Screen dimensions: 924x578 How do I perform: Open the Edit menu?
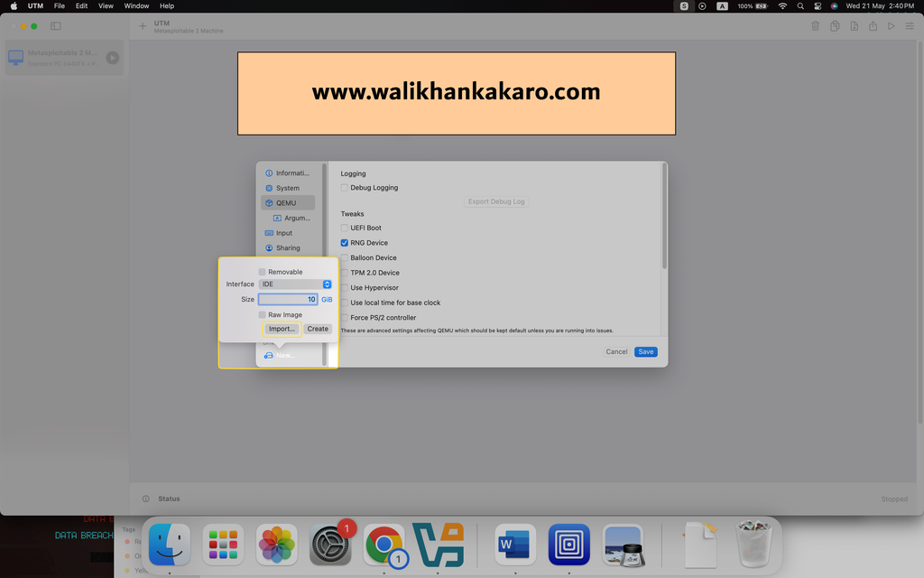coord(81,6)
